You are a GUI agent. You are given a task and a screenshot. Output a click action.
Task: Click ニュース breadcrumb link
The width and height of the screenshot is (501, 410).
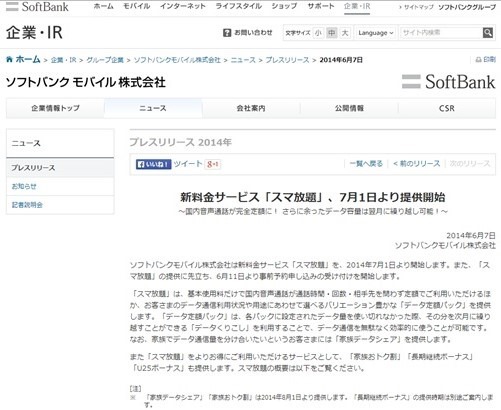[x=243, y=60]
